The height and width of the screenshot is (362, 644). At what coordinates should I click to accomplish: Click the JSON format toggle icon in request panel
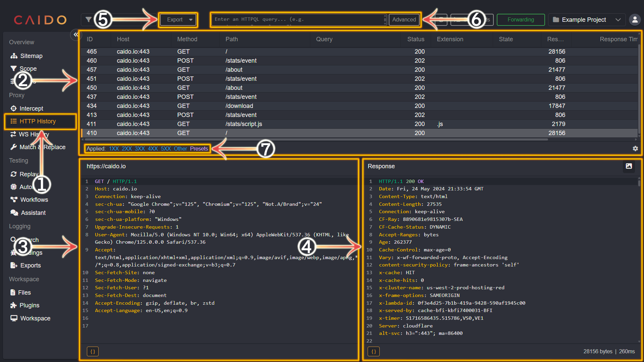[x=93, y=351]
